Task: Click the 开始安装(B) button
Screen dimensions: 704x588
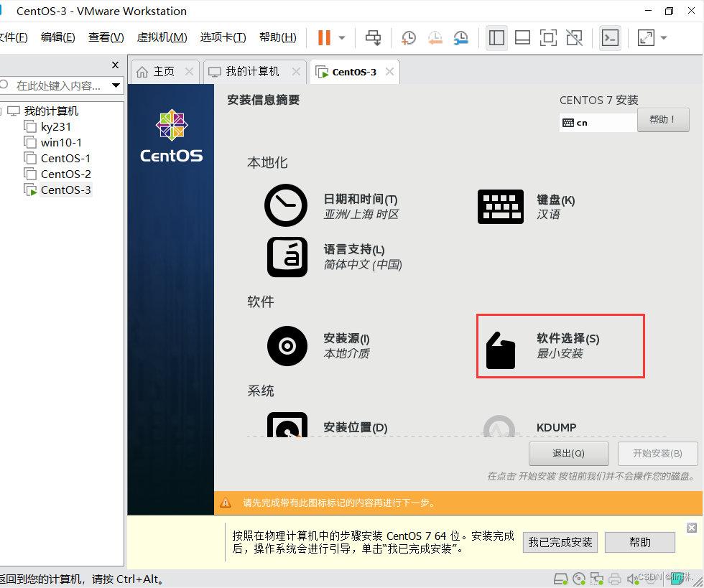Action: (x=658, y=453)
